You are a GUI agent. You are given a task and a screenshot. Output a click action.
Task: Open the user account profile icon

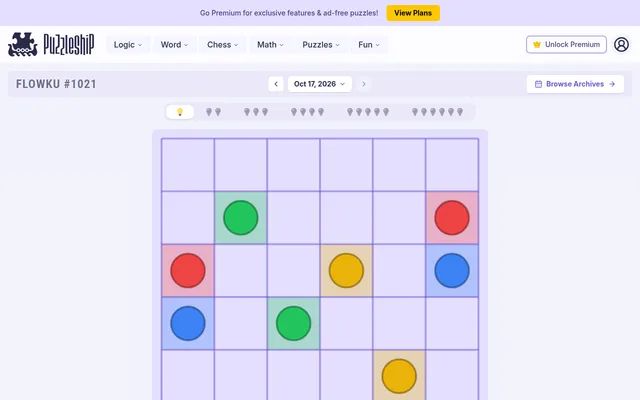coord(621,44)
